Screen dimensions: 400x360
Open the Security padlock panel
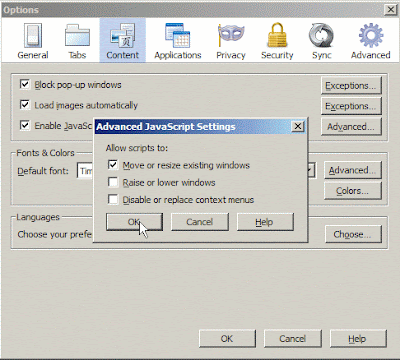point(277,41)
